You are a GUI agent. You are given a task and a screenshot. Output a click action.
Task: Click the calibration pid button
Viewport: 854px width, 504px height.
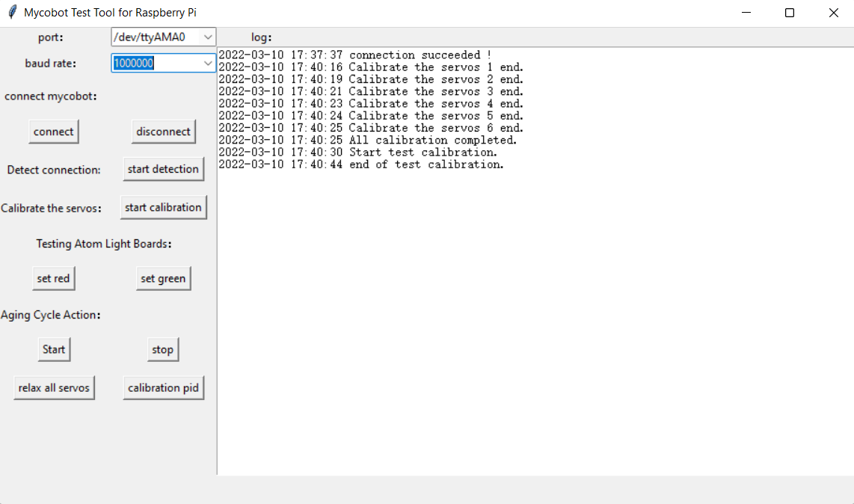pyautogui.click(x=163, y=388)
